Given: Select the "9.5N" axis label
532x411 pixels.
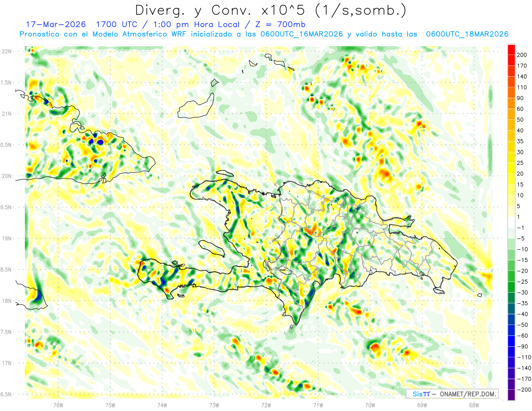Looking at the screenshot, I should (6, 207).
